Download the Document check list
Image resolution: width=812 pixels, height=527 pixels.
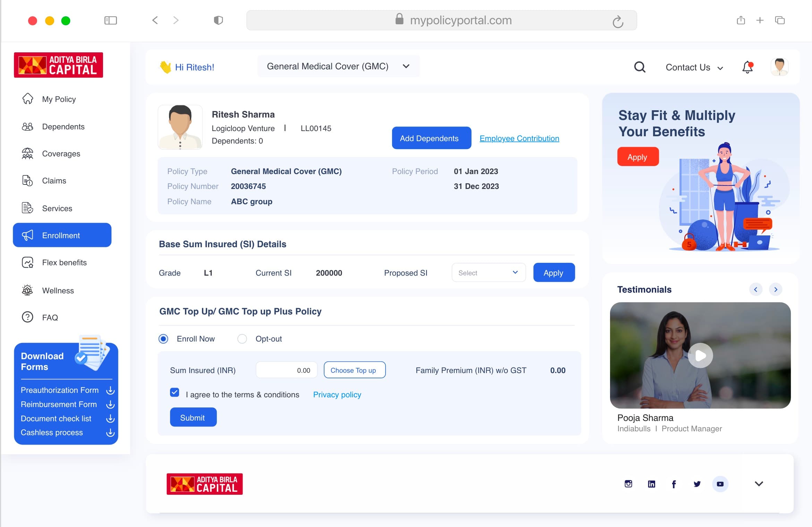click(110, 418)
